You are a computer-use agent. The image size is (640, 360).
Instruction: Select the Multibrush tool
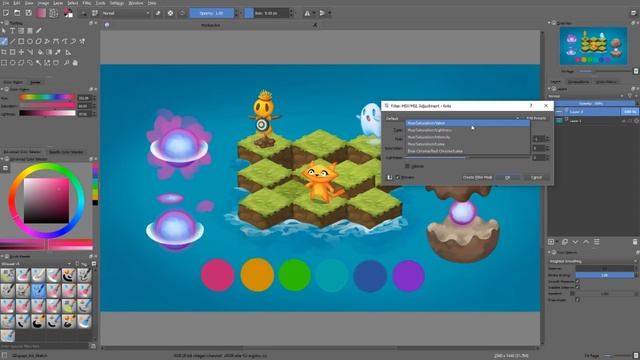click(82, 41)
